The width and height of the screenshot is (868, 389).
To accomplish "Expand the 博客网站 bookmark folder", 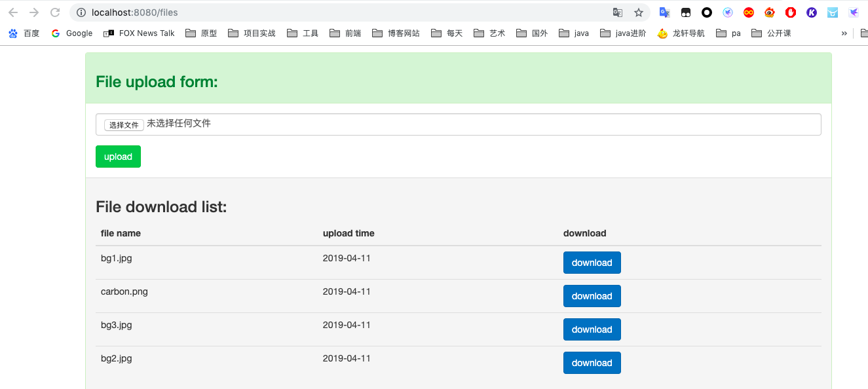I will 396,33.
